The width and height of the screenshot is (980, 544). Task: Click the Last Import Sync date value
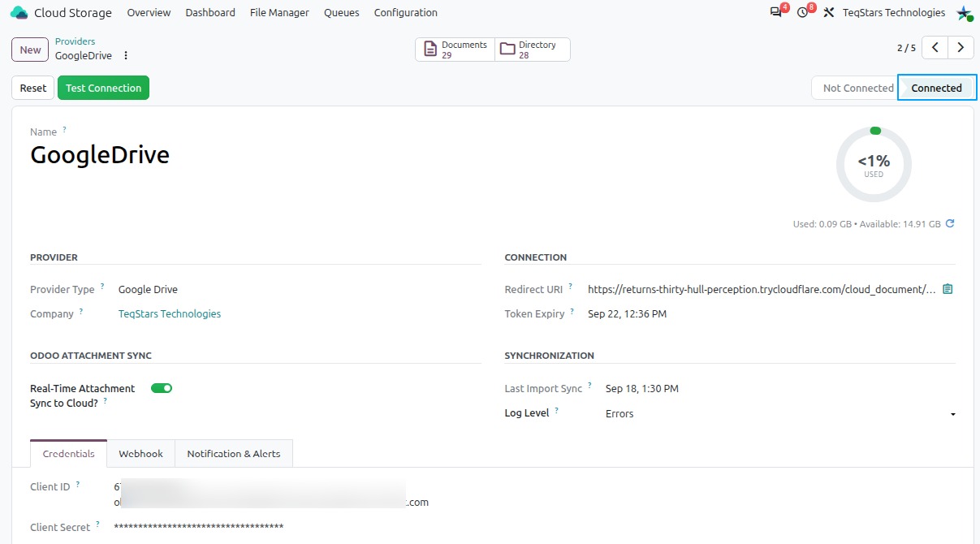(x=642, y=389)
